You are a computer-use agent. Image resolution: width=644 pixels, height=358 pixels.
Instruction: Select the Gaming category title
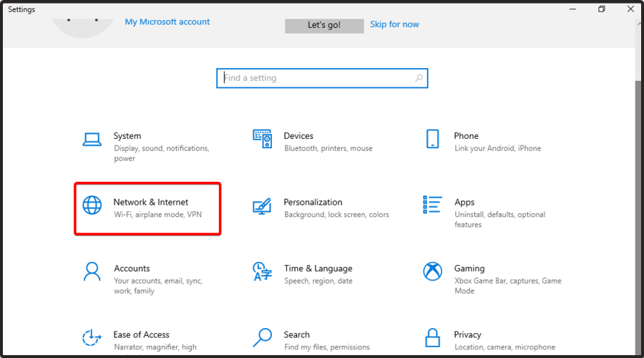(469, 268)
